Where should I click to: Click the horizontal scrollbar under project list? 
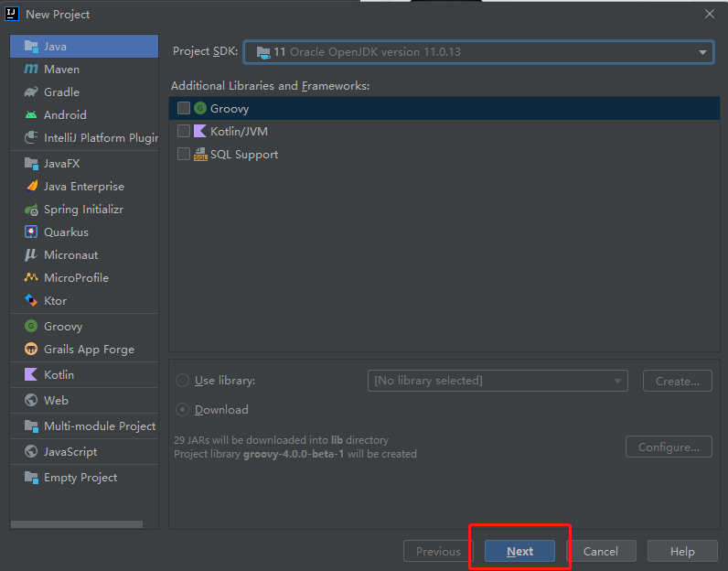tap(77, 524)
